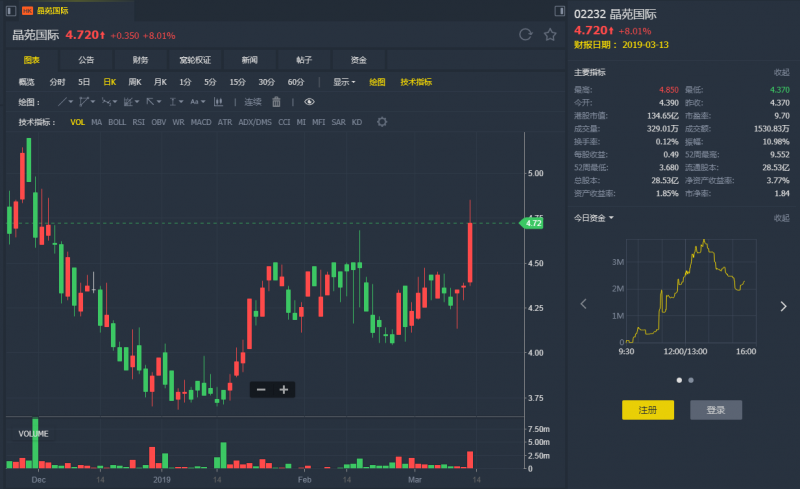Click the 登录 login button
This screenshot has width=800, height=489.
point(716,410)
